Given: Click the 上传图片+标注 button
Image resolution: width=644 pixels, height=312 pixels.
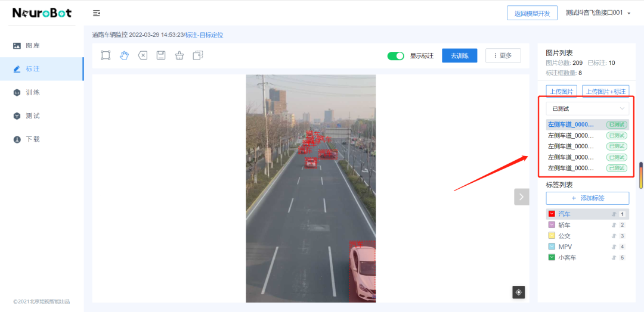Looking at the screenshot, I should click(x=606, y=92).
